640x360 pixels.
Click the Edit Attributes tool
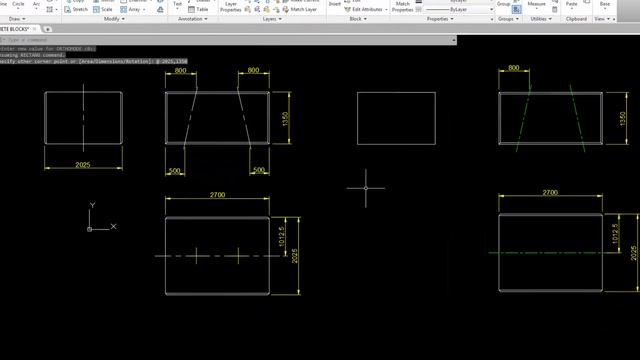363,9
